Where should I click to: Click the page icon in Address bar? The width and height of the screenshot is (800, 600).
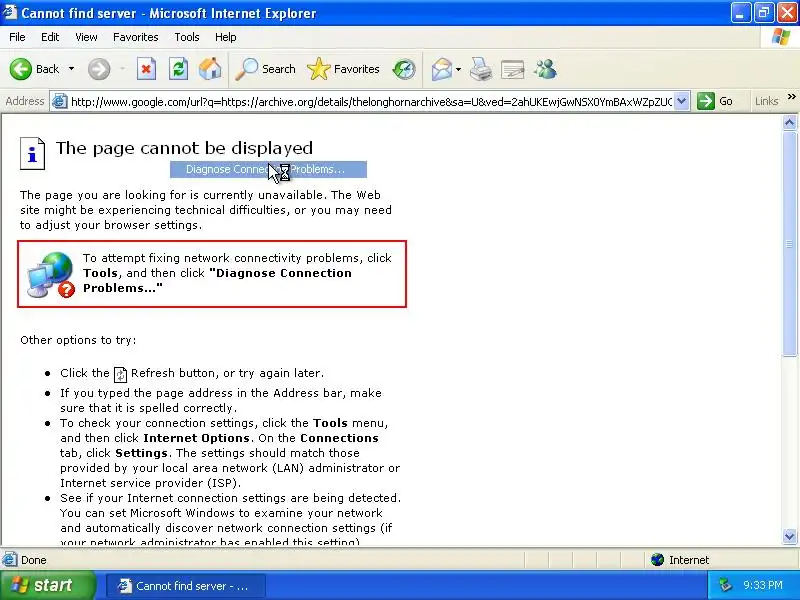tap(60, 101)
